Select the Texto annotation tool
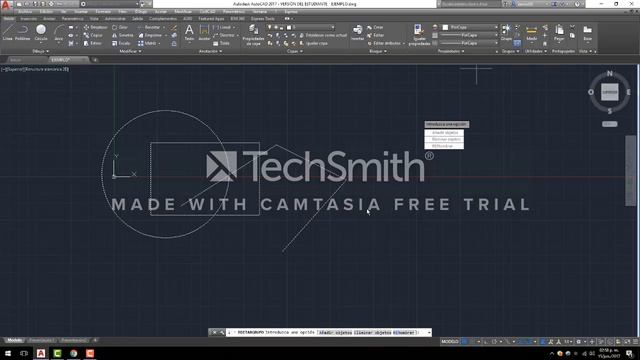640x360 pixels. tap(189, 32)
